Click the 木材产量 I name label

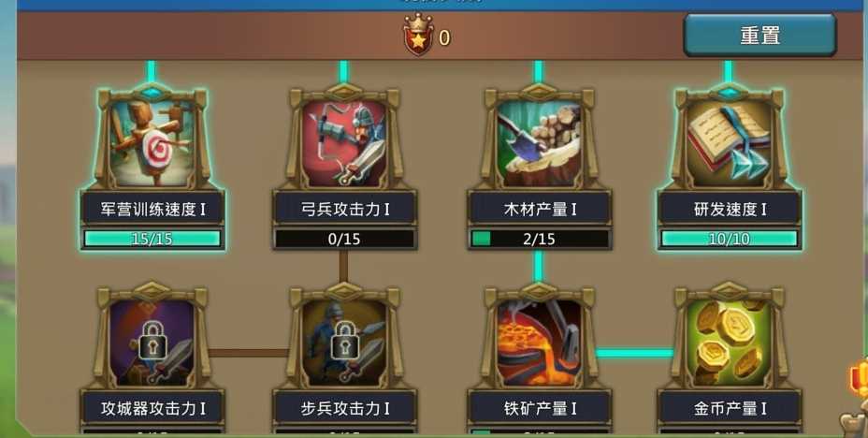pyautogui.click(x=540, y=210)
